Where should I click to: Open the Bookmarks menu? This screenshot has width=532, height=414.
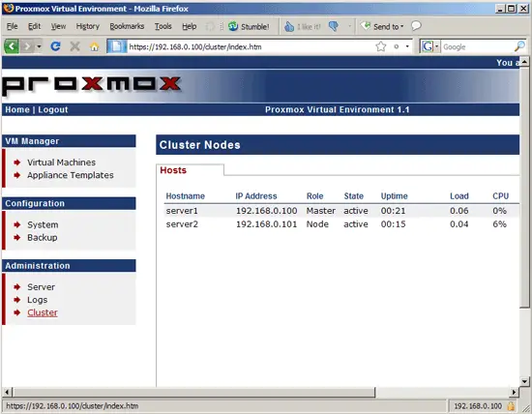(127, 26)
